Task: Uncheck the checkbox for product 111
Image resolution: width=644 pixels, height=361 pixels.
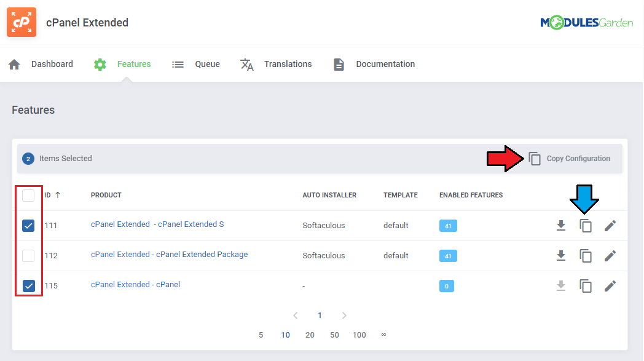Action: click(x=28, y=226)
